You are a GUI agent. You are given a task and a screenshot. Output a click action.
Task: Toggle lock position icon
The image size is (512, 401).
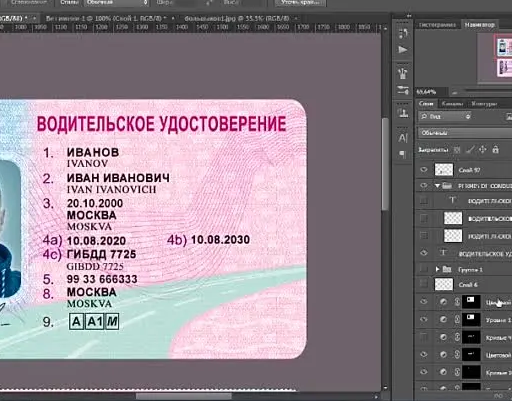[x=483, y=150]
